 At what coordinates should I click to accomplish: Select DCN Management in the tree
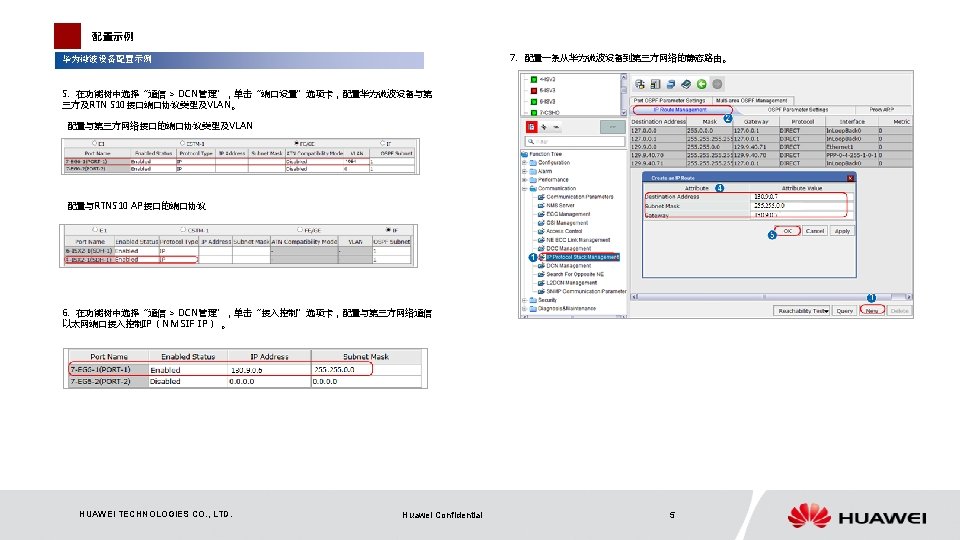pyautogui.click(x=569, y=266)
